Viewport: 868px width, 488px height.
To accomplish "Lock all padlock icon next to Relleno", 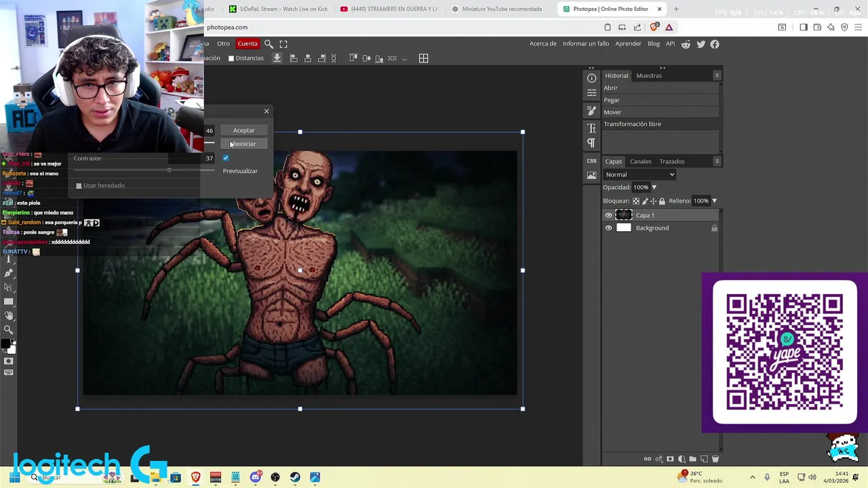I will coord(662,201).
